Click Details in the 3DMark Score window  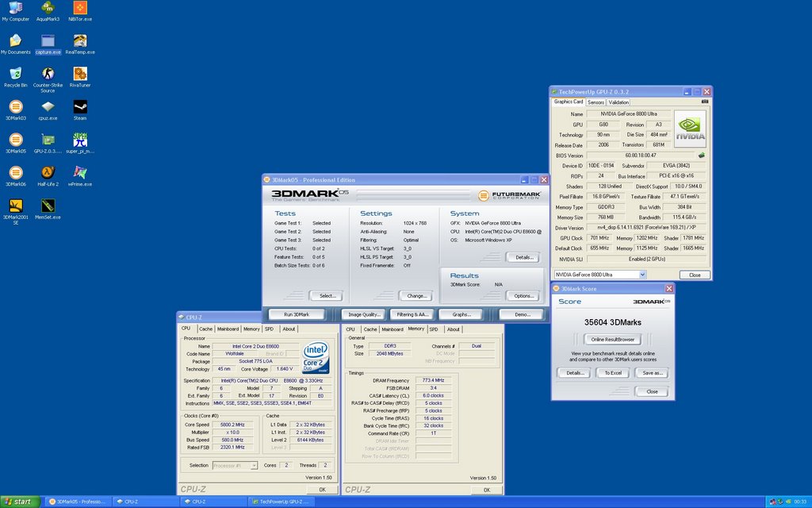coord(574,373)
